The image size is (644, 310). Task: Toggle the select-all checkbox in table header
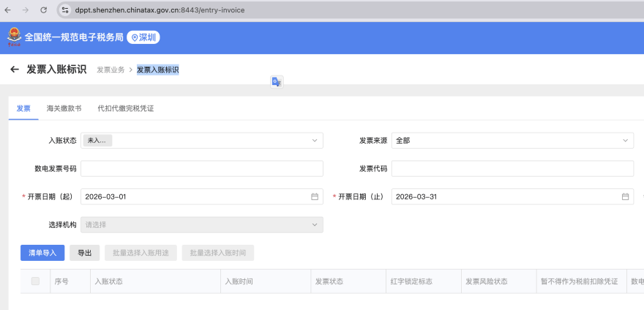[35, 281]
